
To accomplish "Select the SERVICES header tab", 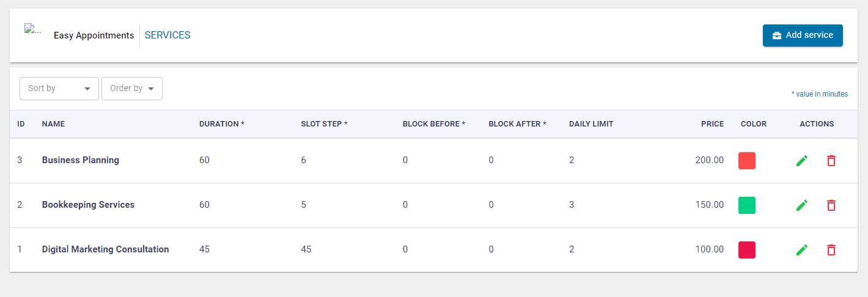I will pos(167,35).
